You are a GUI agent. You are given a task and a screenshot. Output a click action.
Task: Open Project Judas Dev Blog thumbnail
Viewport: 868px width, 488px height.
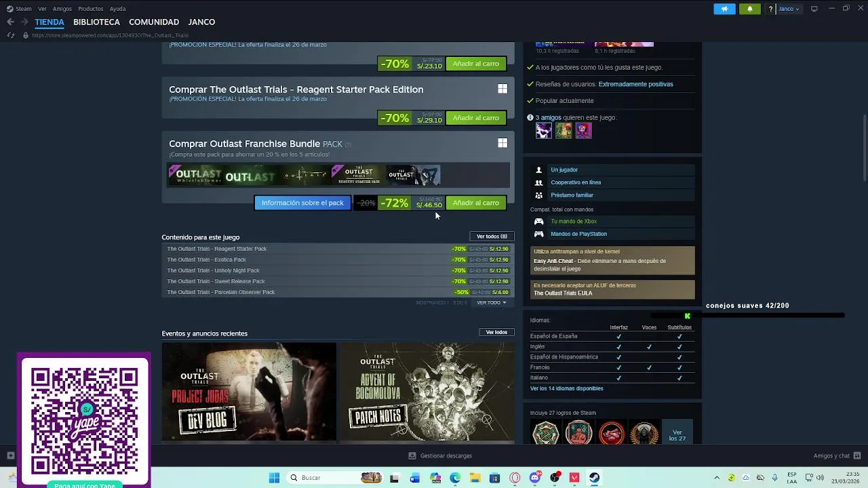pos(249,392)
